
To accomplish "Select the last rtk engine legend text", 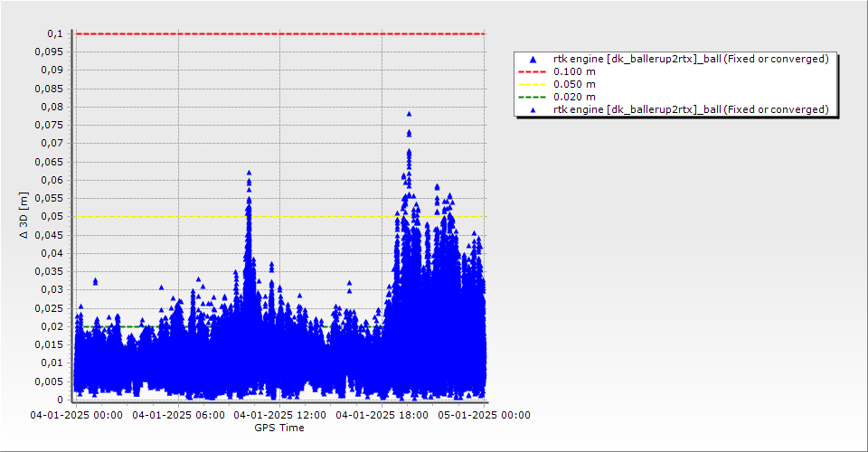I will (691, 109).
